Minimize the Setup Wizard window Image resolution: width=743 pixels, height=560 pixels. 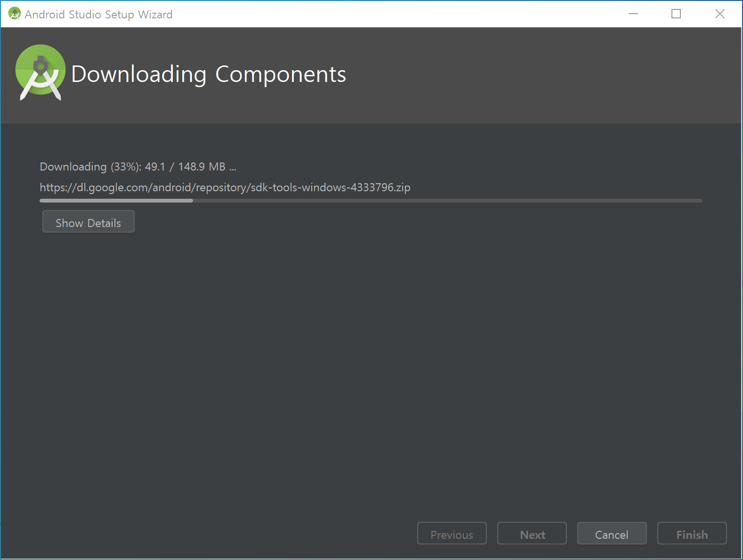633,14
